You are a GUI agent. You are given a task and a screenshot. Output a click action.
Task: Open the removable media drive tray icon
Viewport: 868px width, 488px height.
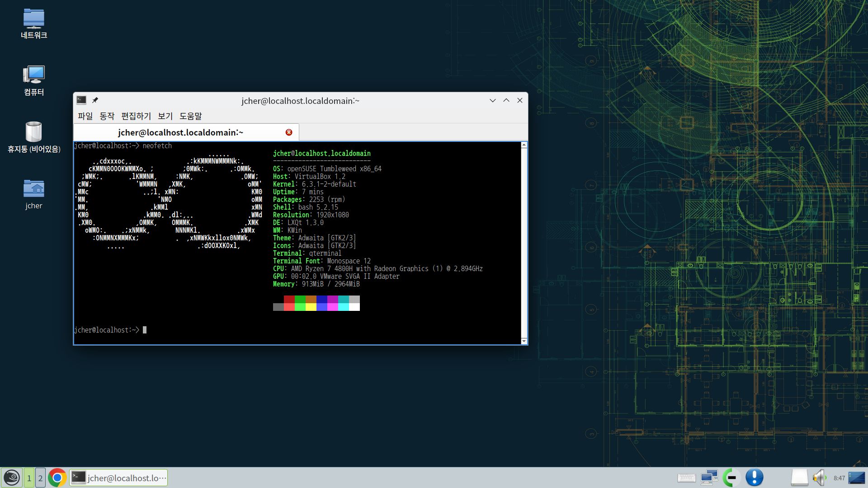click(x=799, y=478)
